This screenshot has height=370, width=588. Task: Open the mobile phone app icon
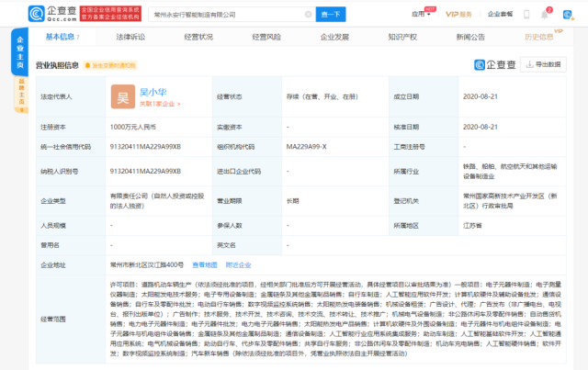point(526,15)
